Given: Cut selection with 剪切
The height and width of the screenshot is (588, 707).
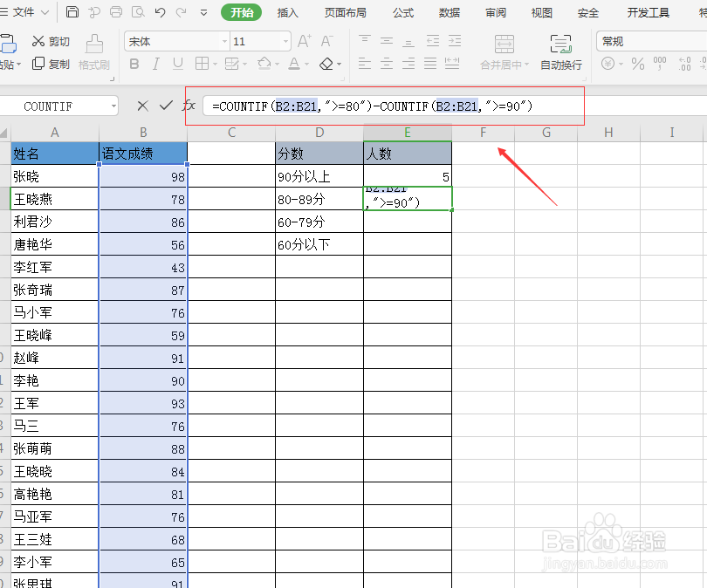Looking at the screenshot, I should 51,42.
